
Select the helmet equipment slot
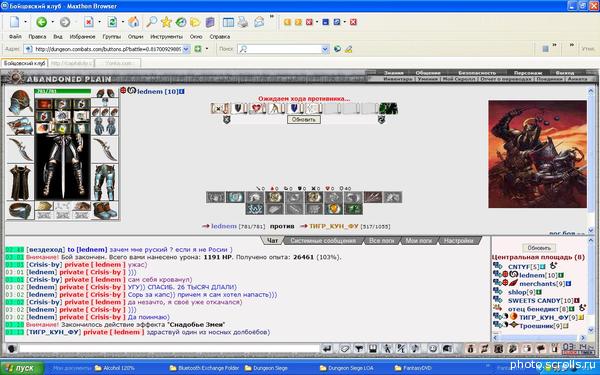pos(20,102)
